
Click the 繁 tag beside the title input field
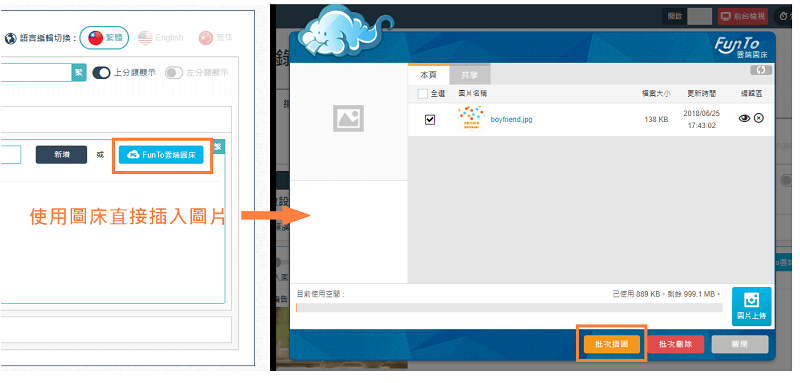(79, 72)
